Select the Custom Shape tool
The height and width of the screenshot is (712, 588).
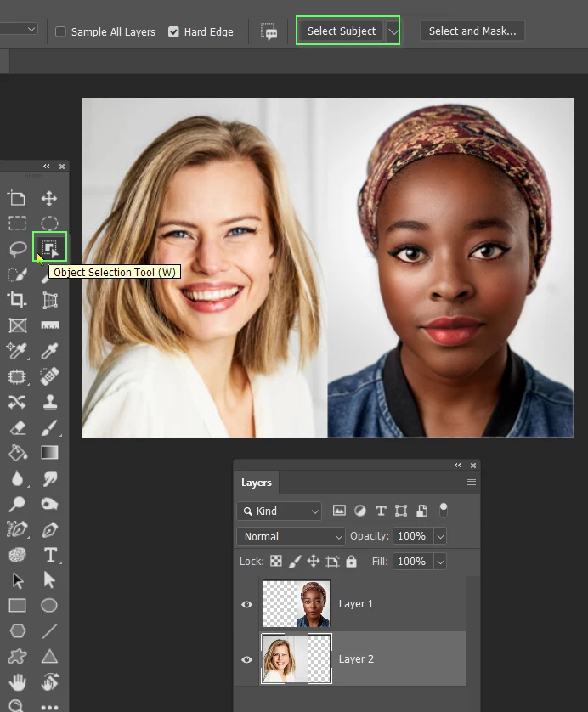[x=17, y=656]
